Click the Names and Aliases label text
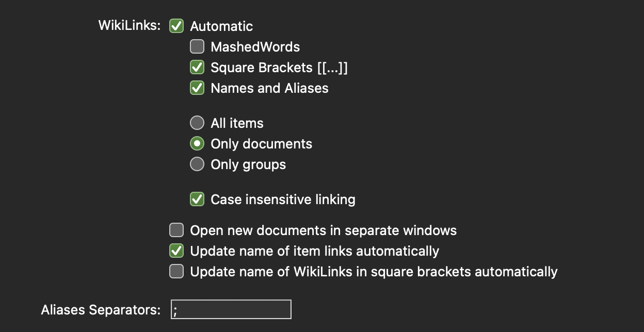Image resolution: width=644 pixels, height=332 pixels. [269, 88]
